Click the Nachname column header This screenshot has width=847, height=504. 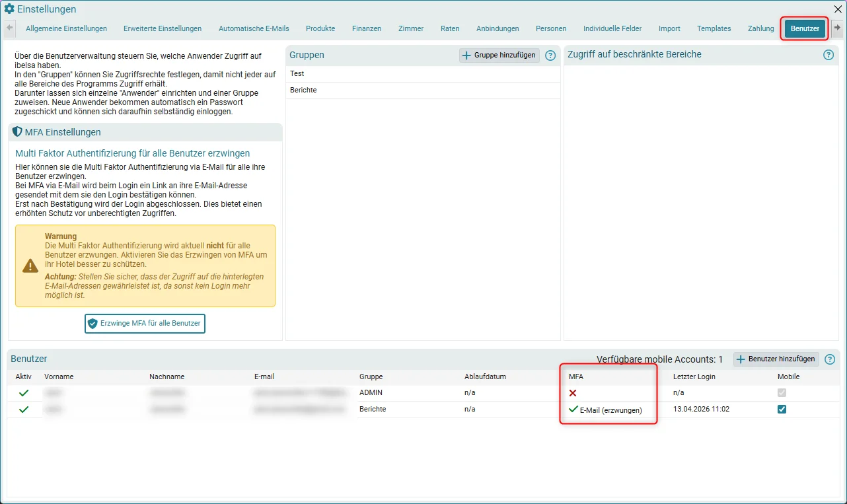point(166,377)
